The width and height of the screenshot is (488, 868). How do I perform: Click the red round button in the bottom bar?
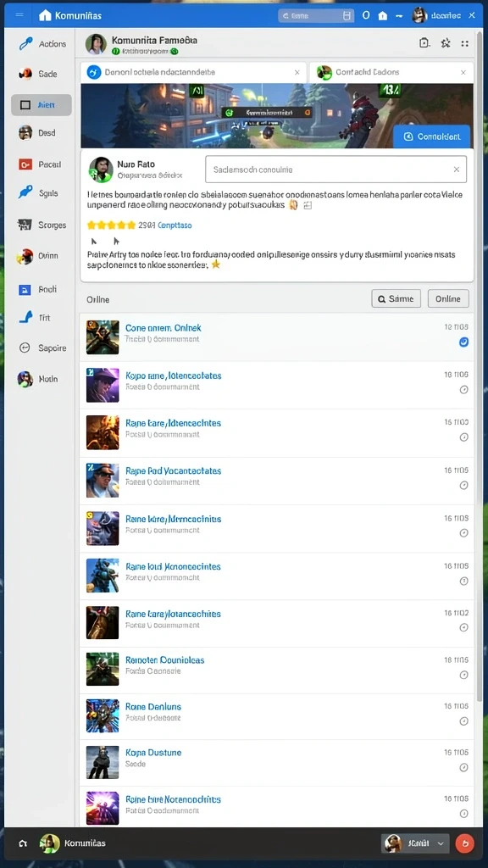pyautogui.click(x=463, y=843)
